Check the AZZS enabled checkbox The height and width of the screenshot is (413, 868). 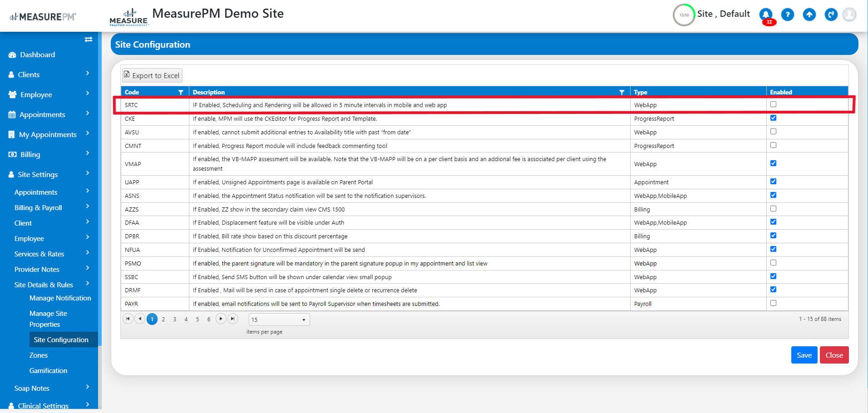click(x=773, y=209)
